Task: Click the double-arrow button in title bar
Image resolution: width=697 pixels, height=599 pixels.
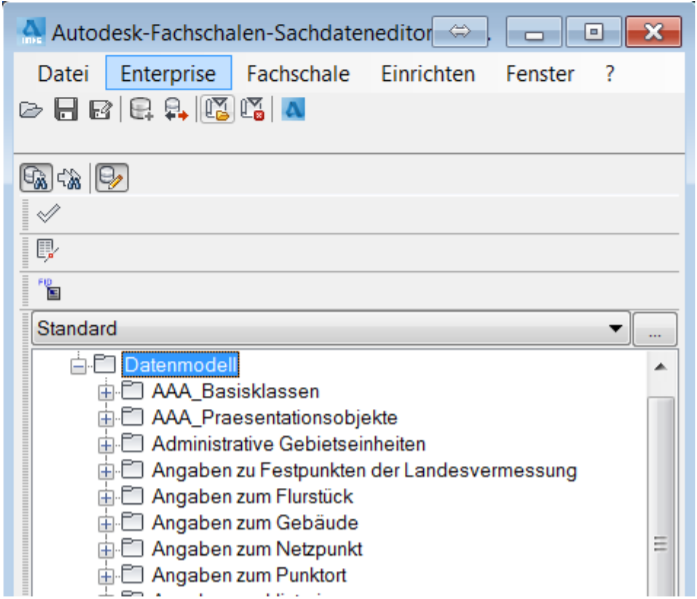Action: click(x=460, y=32)
